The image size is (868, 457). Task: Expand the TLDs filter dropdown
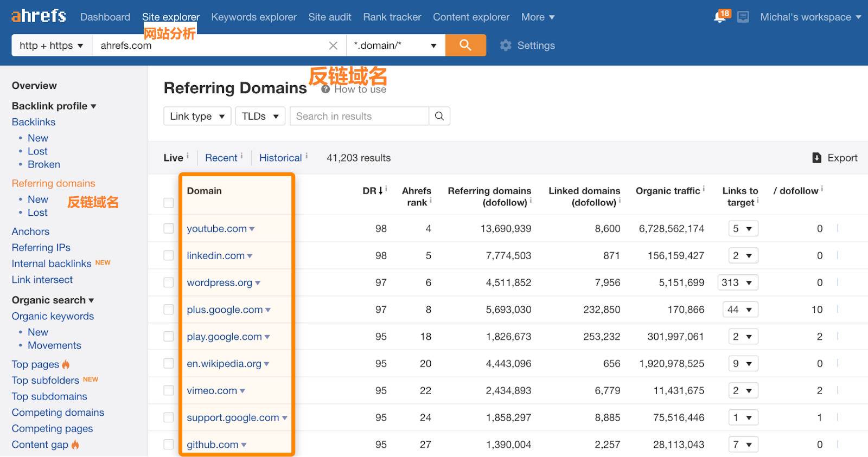tap(260, 116)
